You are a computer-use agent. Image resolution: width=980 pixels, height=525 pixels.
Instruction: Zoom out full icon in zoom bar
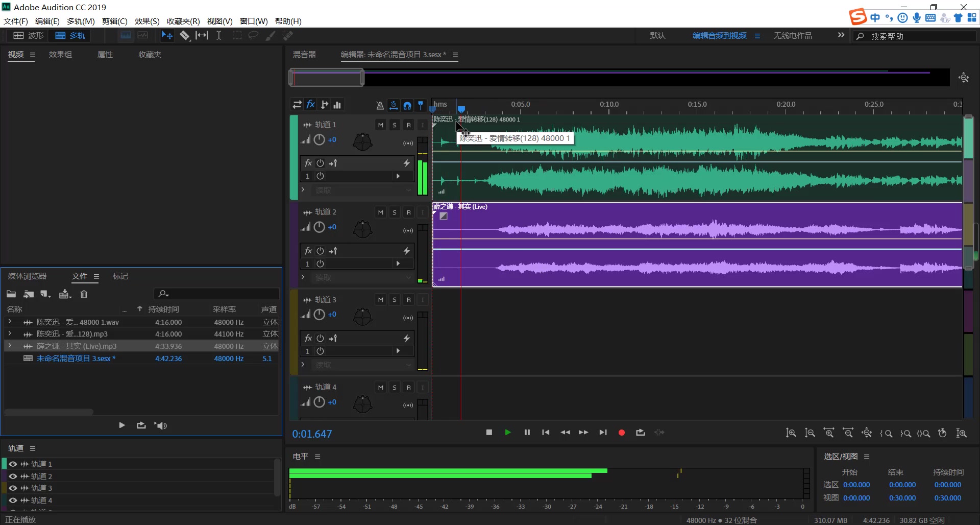[867, 433]
